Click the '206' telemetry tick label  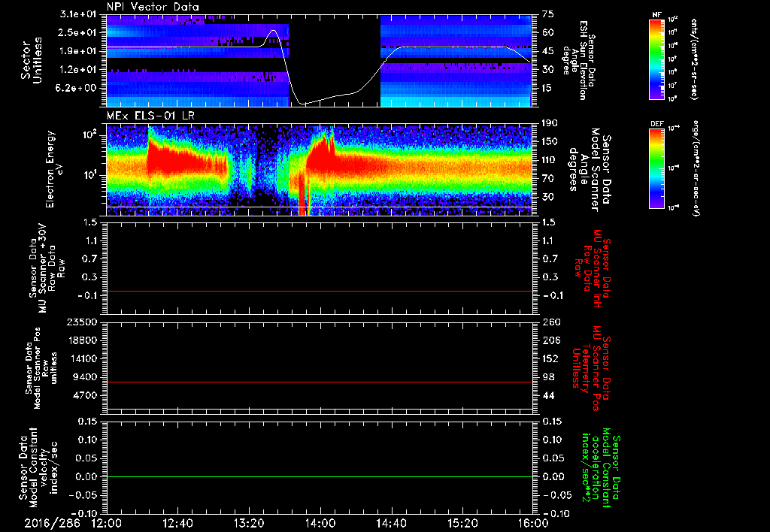pos(550,340)
